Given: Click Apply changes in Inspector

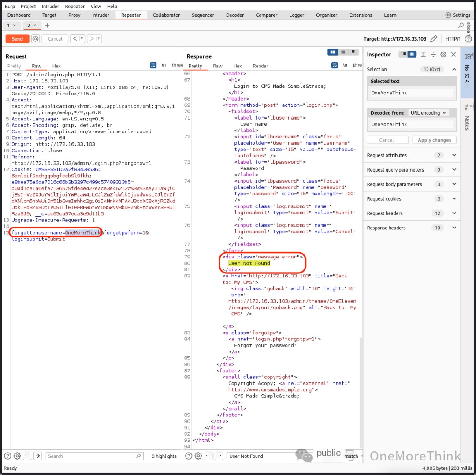Looking at the screenshot, I should pyautogui.click(x=434, y=140).
